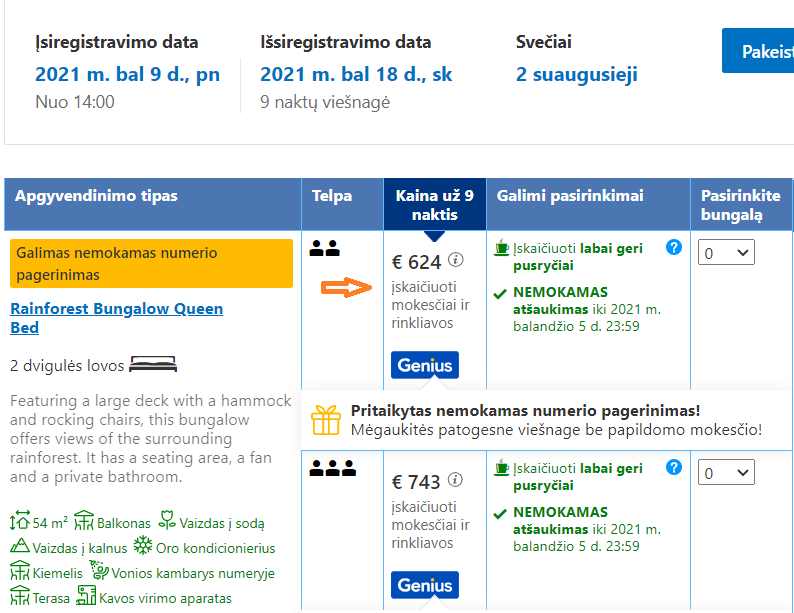Click the air conditioning snowflake icon
This screenshot has height=613, width=794.
click(x=143, y=546)
